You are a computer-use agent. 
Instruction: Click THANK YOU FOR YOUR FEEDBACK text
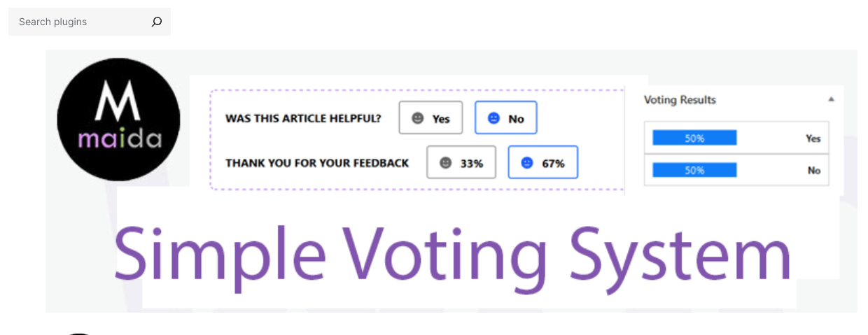tap(317, 163)
